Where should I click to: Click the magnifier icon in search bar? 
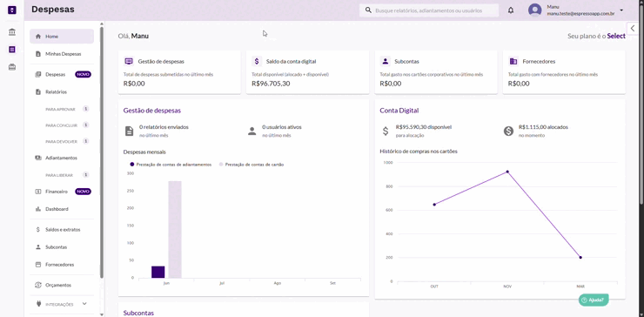(x=368, y=10)
